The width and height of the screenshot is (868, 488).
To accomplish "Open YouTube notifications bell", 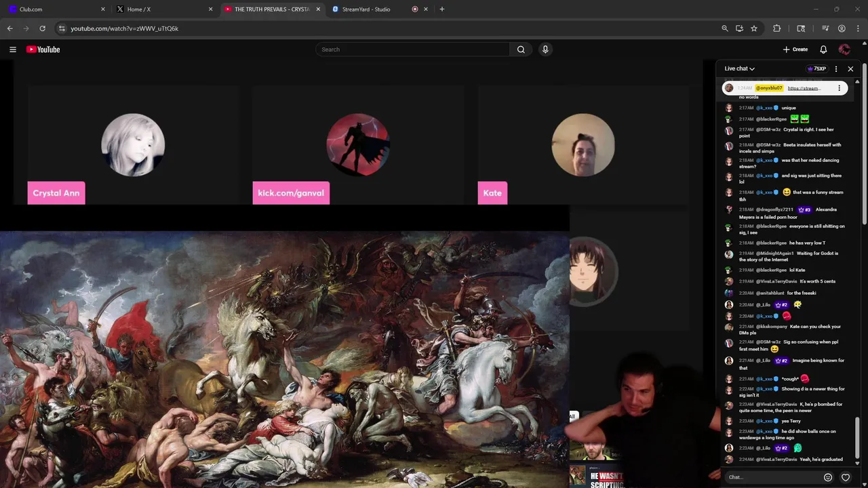I will click(823, 49).
